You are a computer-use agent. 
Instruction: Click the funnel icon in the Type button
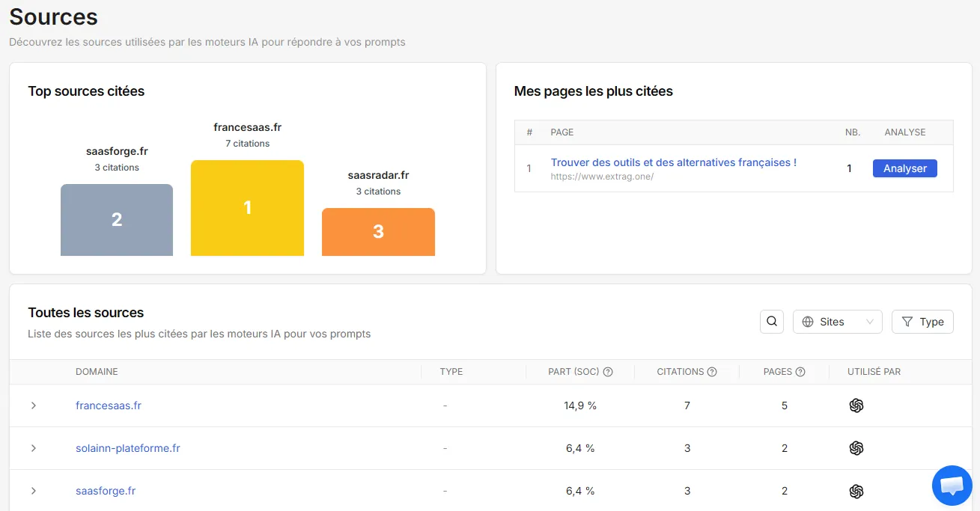tap(907, 322)
